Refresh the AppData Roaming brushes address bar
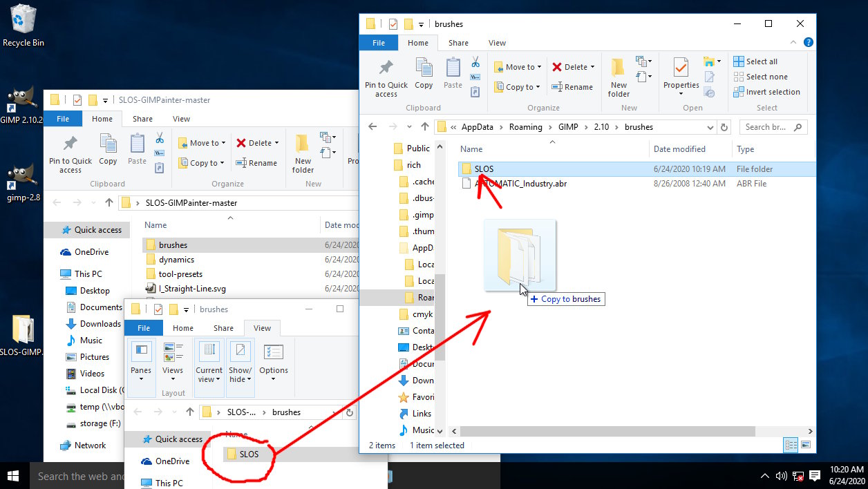Viewport: 868px width, 489px height. click(x=724, y=127)
